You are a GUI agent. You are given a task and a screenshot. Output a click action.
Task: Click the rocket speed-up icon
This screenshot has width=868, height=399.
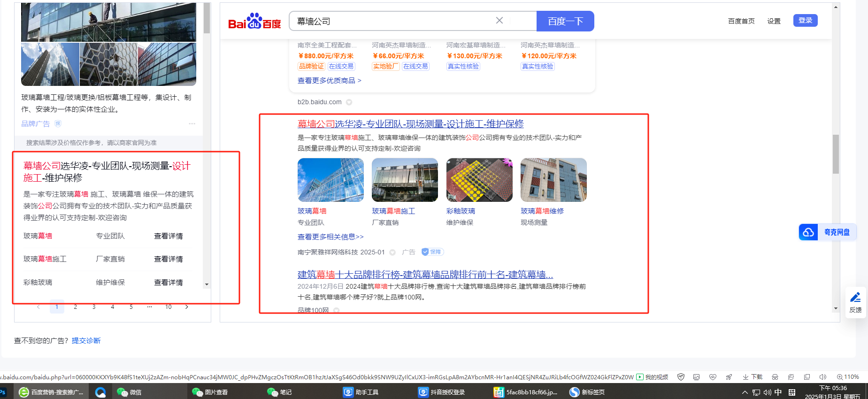point(729,377)
